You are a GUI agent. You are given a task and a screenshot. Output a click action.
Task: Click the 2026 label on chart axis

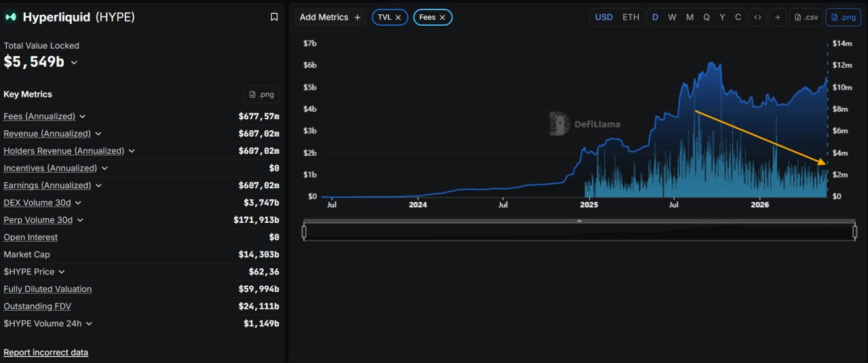coord(760,205)
